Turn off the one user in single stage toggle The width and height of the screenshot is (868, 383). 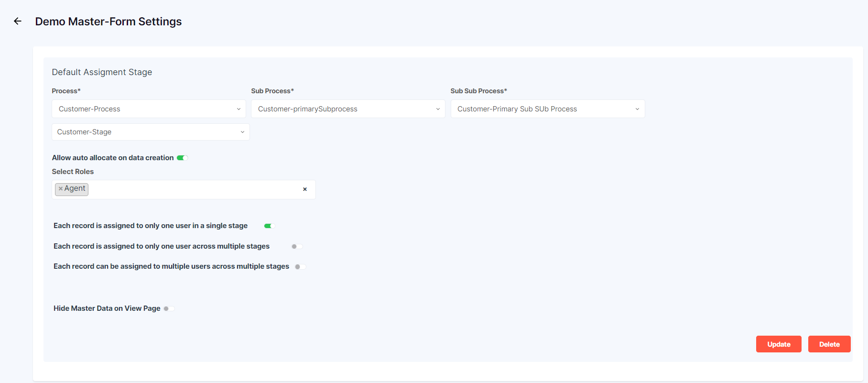[269, 226]
